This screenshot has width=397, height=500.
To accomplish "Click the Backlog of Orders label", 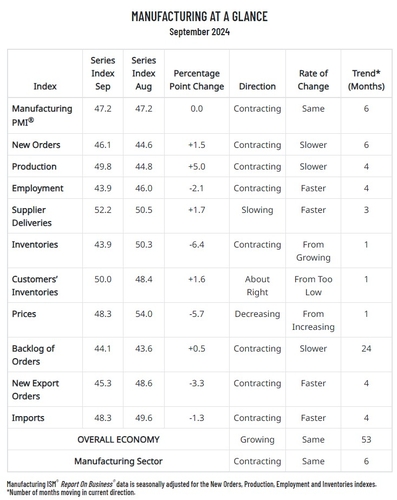I will click(x=33, y=355).
